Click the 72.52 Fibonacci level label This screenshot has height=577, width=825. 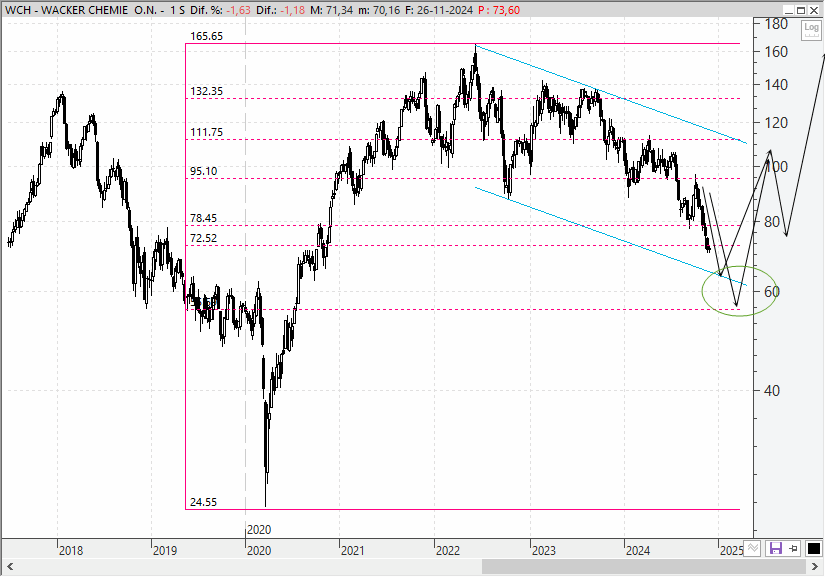[203, 238]
